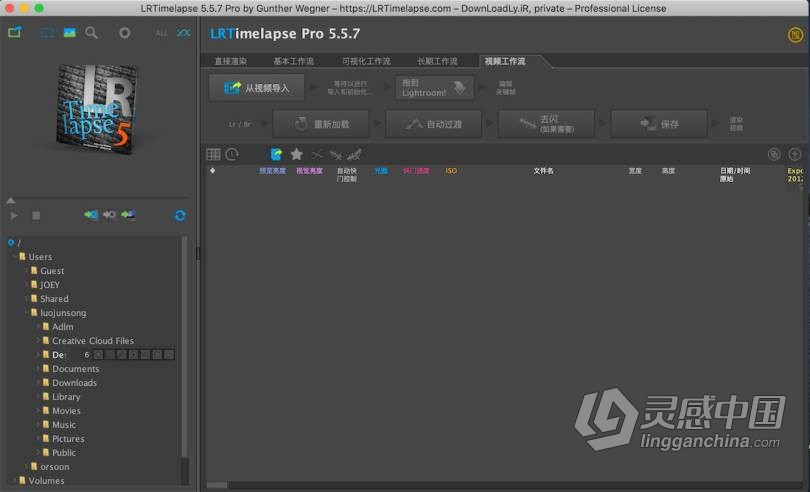The height and width of the screenshot is (492, 810).
Task: Click the 文件名 column header
Action: 543,171
